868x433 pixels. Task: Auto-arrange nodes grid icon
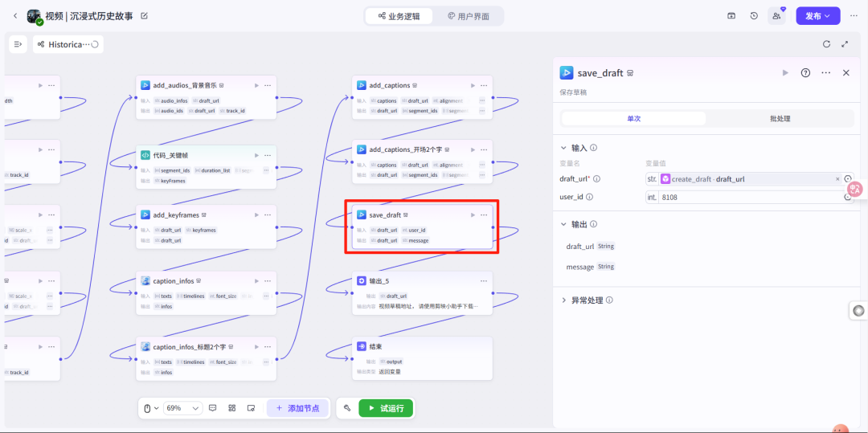tap(232, 408)
